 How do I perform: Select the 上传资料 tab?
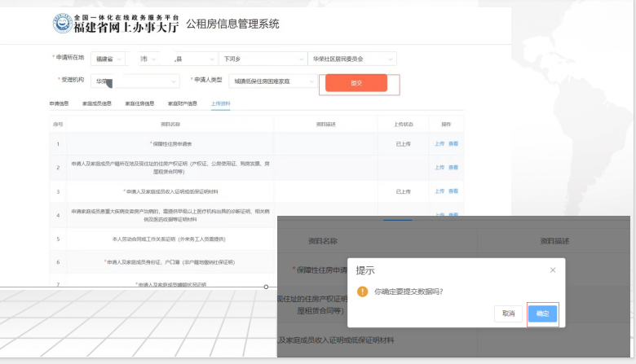pos(220,104)
